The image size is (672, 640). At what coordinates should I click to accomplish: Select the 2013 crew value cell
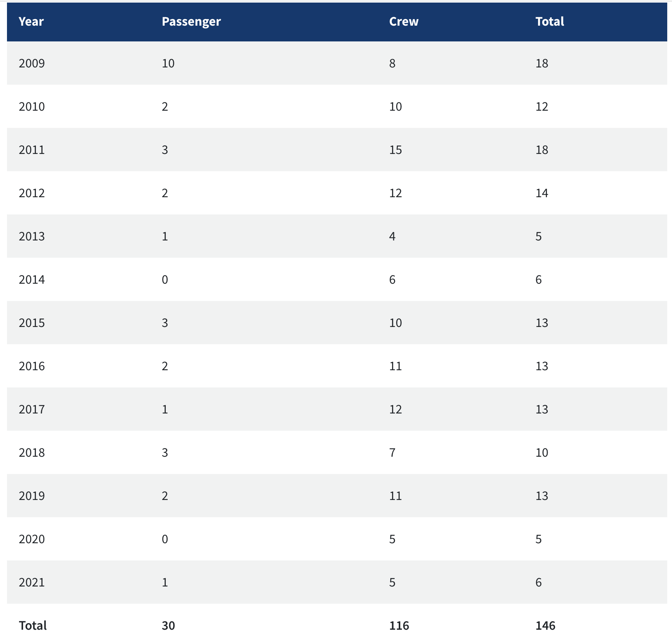click(392, 236)
